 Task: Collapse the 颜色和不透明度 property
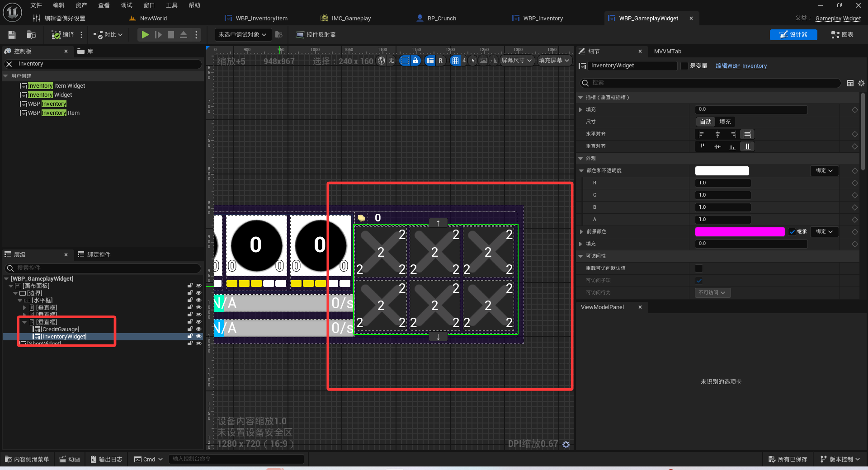[x=581, y=171]
